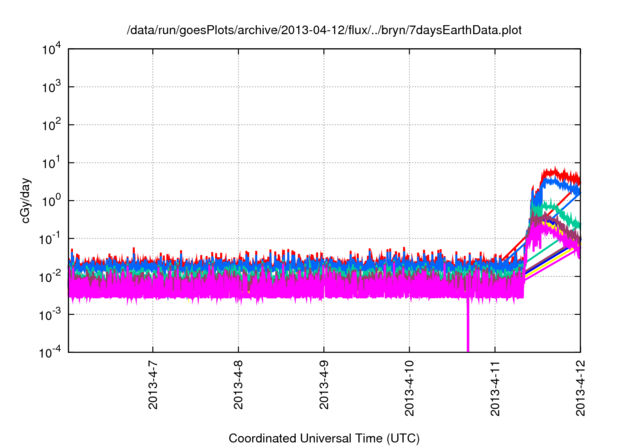Click the red curve peak after 2013-4-11
640x448 pixels.
coord(555,171)
